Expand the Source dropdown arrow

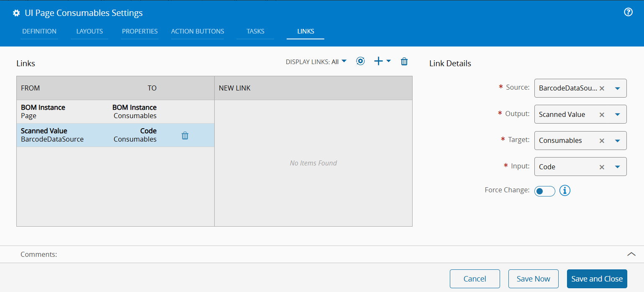pos(617,88)
